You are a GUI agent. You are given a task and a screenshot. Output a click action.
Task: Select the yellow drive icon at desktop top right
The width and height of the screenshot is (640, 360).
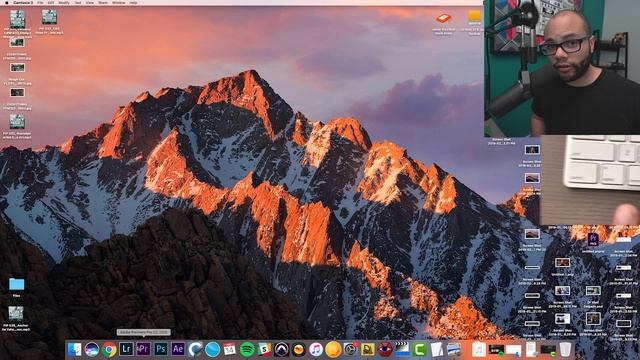pyautogui.click(x=474, y=17)
